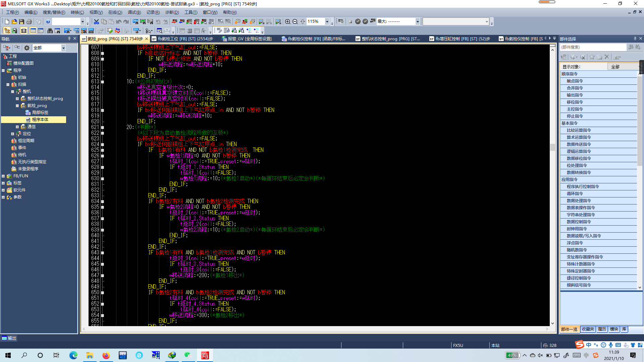The image size is (644, 362).
Task: Click the Print icon in toolbar
Action: [x=29, y=21]
